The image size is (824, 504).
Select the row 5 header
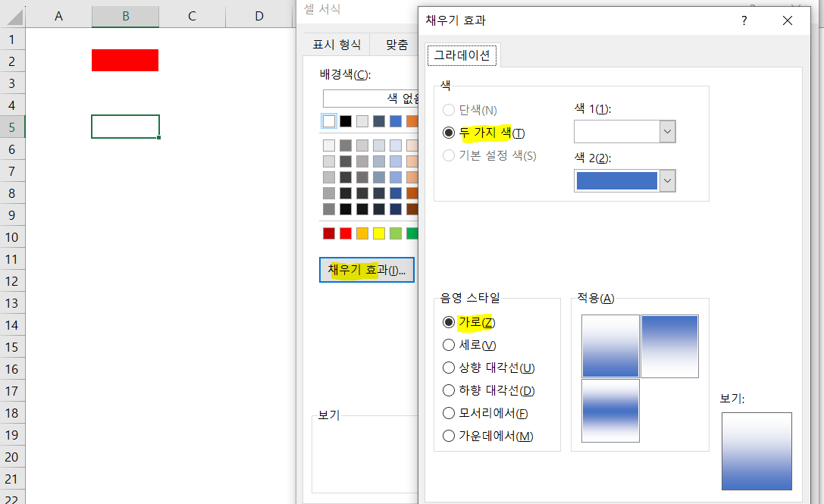12,127
